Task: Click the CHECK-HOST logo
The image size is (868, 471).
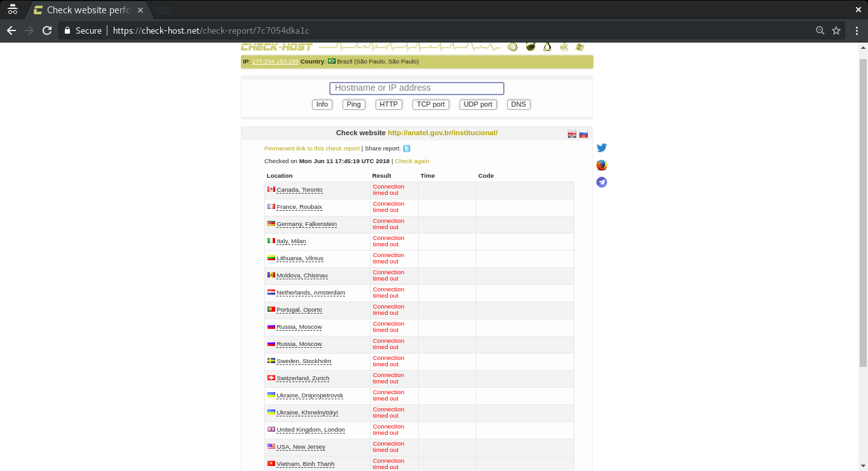Action: [x=276, y=46]
